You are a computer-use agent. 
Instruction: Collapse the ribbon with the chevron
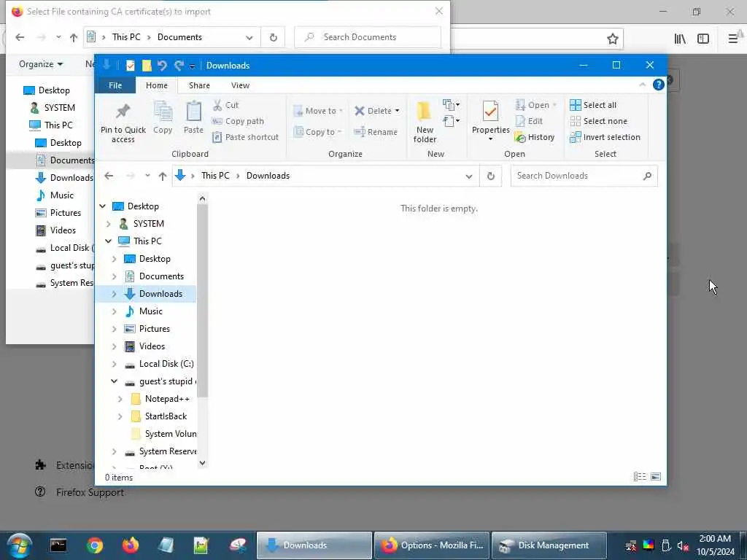tap(642, 85)
